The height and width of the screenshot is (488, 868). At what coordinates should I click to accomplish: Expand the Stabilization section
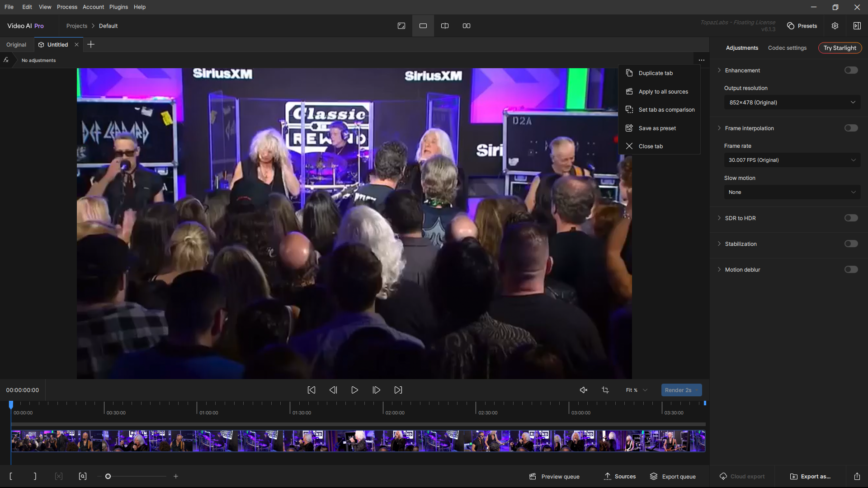tap(719, 244)
